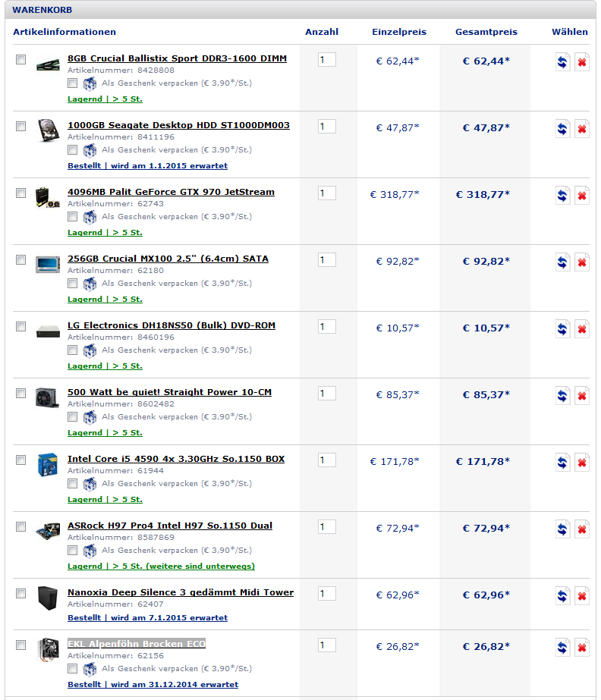Open 256GB Crucial MX100 product link
Image resolution: width=601 pixels, height=700 pixels.
(x=168, y=259)
